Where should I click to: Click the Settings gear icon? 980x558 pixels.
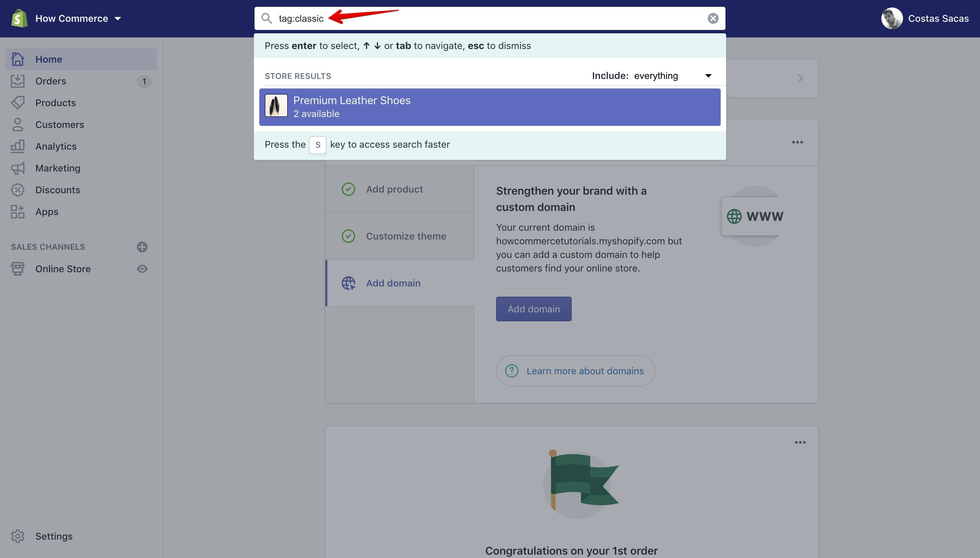tap(18, 536)
